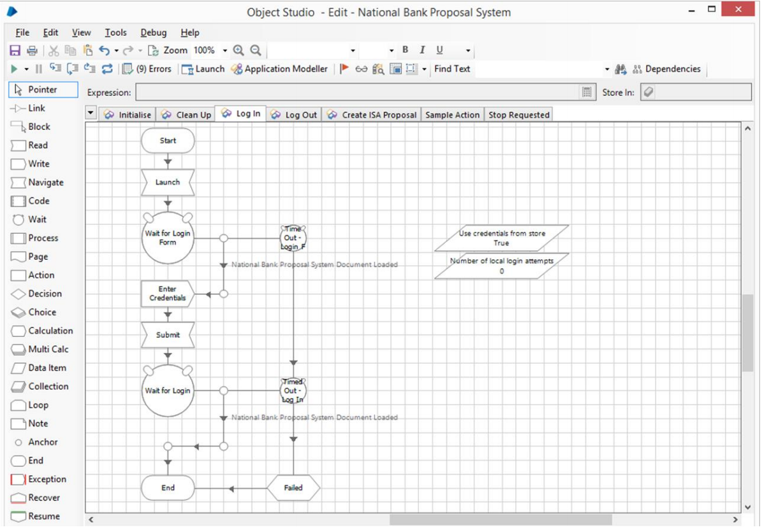Click the glasses watch icon

click(x=361, y=69)
